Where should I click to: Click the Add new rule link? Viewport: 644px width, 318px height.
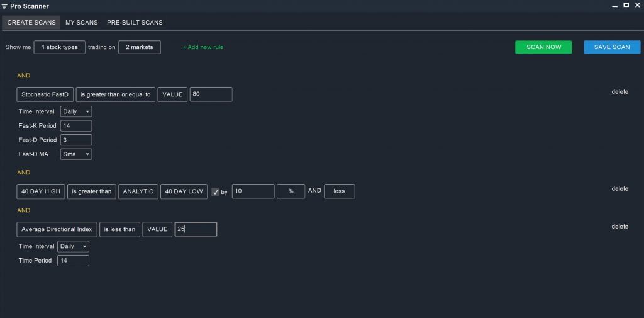203,47
